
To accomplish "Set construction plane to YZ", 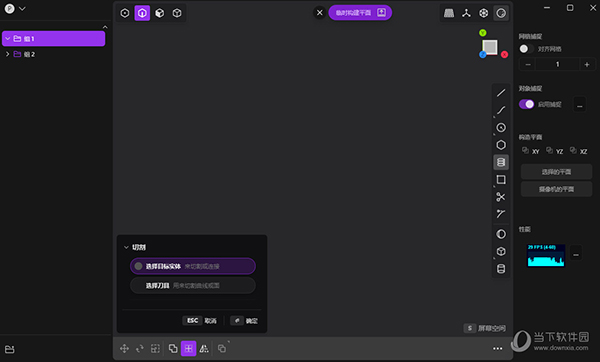I will coord(555,151).
